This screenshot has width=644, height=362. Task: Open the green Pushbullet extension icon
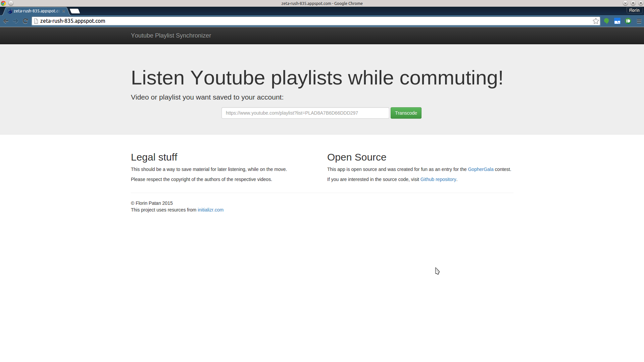tap(628, 21)
